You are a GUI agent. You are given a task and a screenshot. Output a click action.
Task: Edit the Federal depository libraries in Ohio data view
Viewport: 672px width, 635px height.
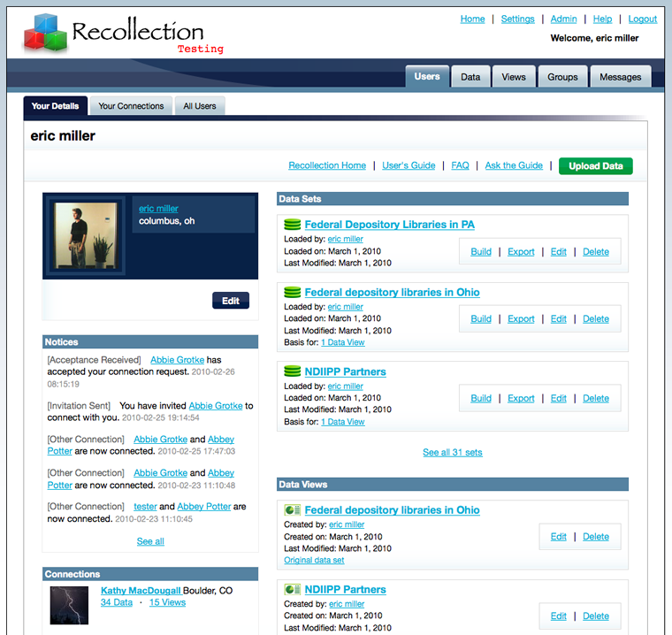[x=559, y=536]
